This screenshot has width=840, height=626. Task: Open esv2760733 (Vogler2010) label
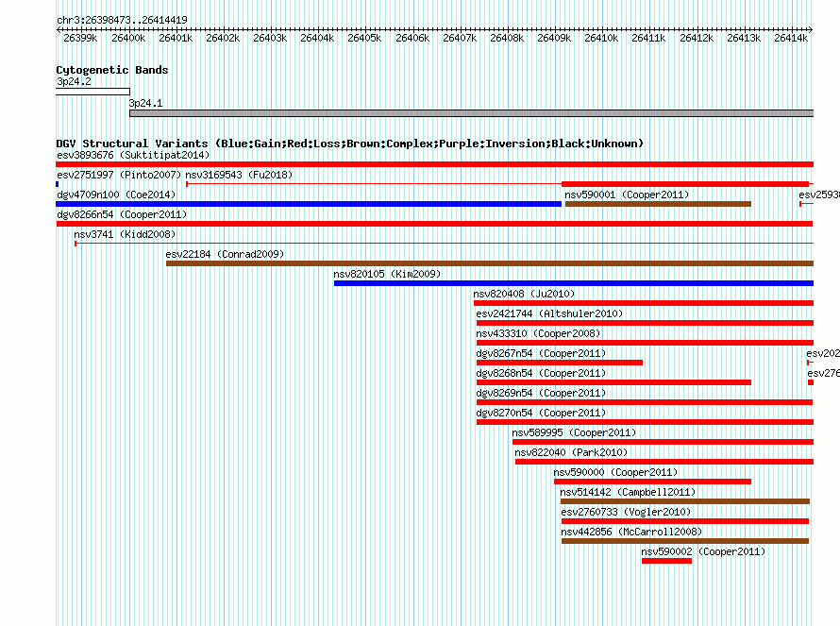[x=627, y=512]
